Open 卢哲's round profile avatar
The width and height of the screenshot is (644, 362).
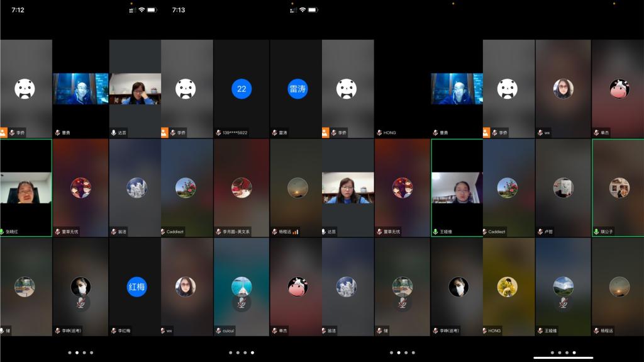563,188
